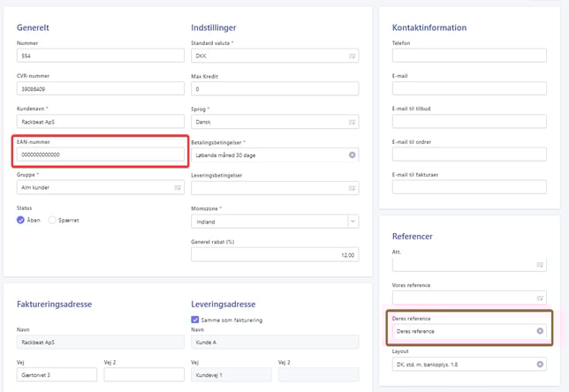The width and height of the screenshot is (569, 392).
Task: Uncheck Samme som fakturering checkbox
Action: tap(195, 320)
